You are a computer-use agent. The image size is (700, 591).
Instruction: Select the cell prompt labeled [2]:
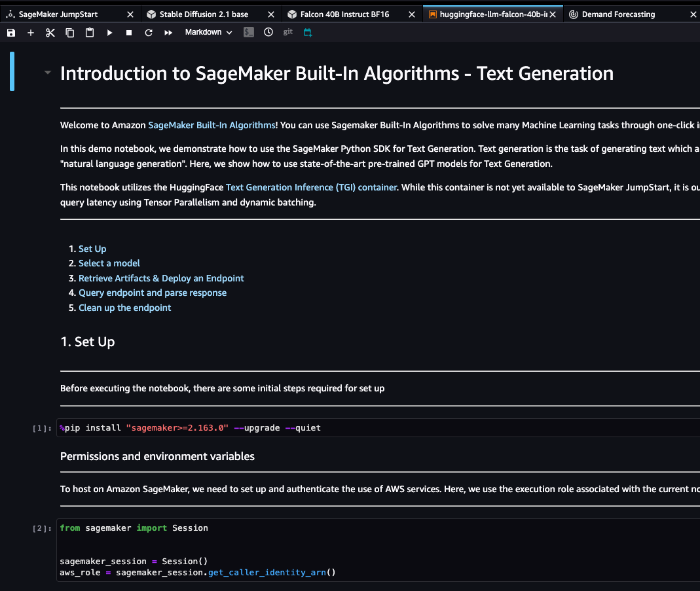[42, 529]
